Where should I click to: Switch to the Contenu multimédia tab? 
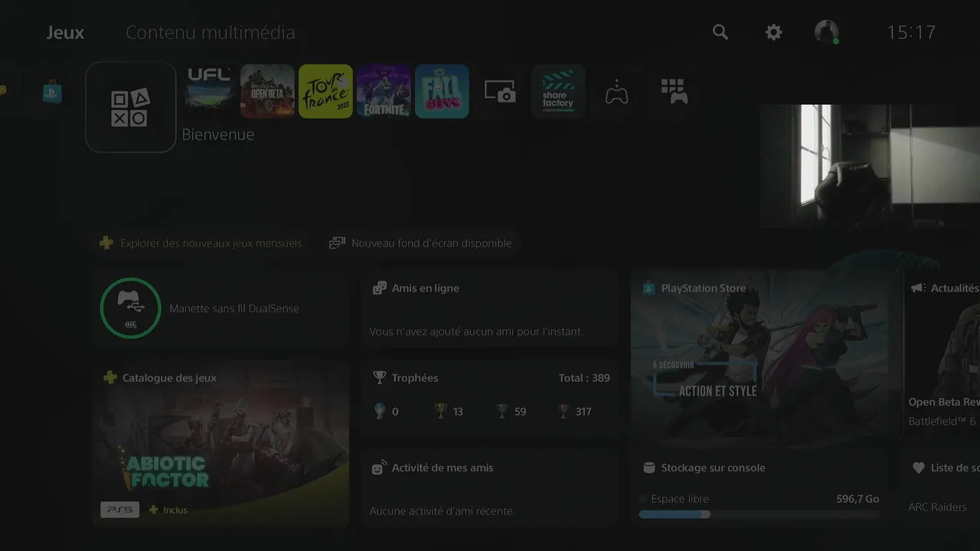click(x=211, y=33)
